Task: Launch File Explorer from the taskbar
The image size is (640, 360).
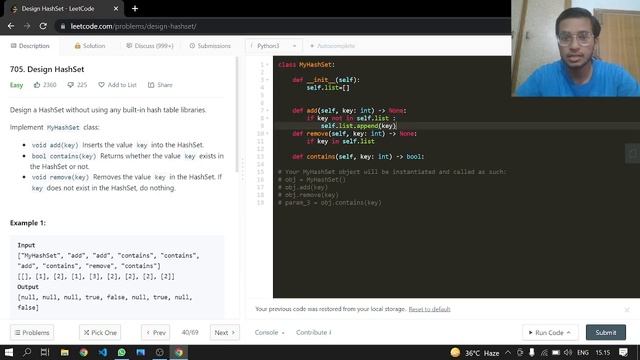Action: [x=64, y=352]
